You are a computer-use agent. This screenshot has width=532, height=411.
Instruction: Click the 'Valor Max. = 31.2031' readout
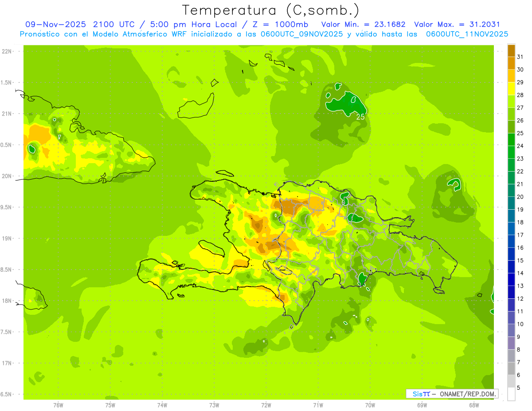coord(457,24)
